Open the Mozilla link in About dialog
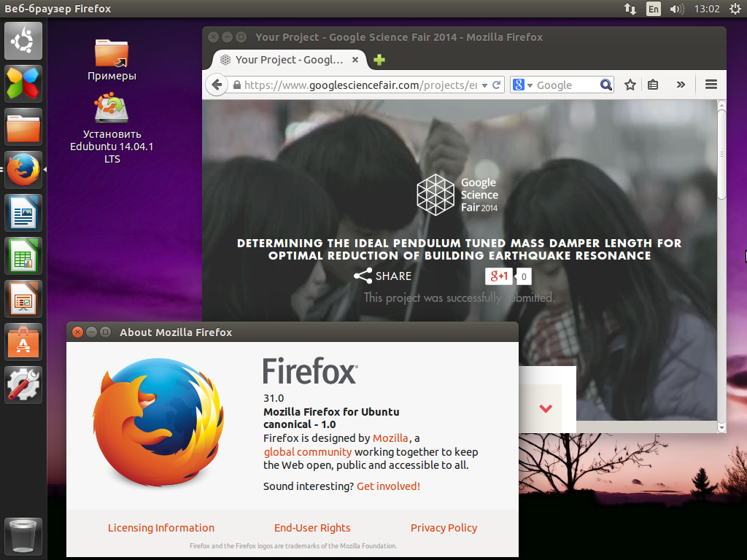This screenshot has height=560, width=747. pyautogui.click(x=390, y=438)
